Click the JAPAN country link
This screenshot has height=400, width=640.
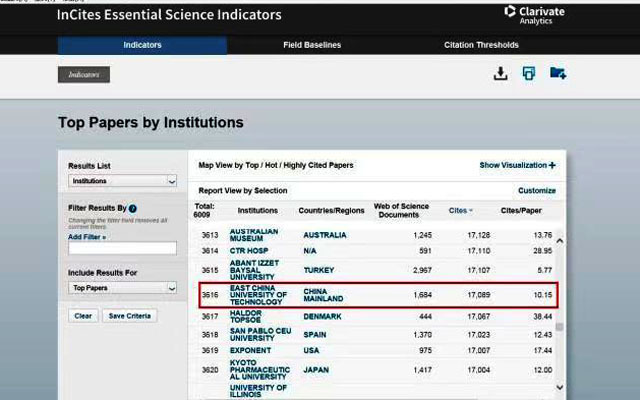coord(316,370)
